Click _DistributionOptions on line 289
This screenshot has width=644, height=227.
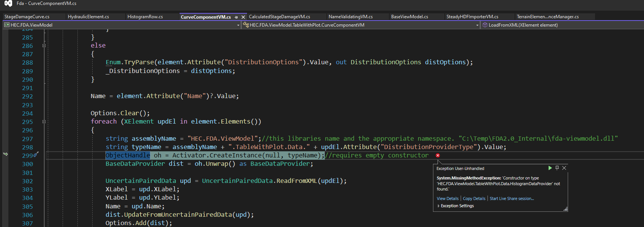pos(143,71)
